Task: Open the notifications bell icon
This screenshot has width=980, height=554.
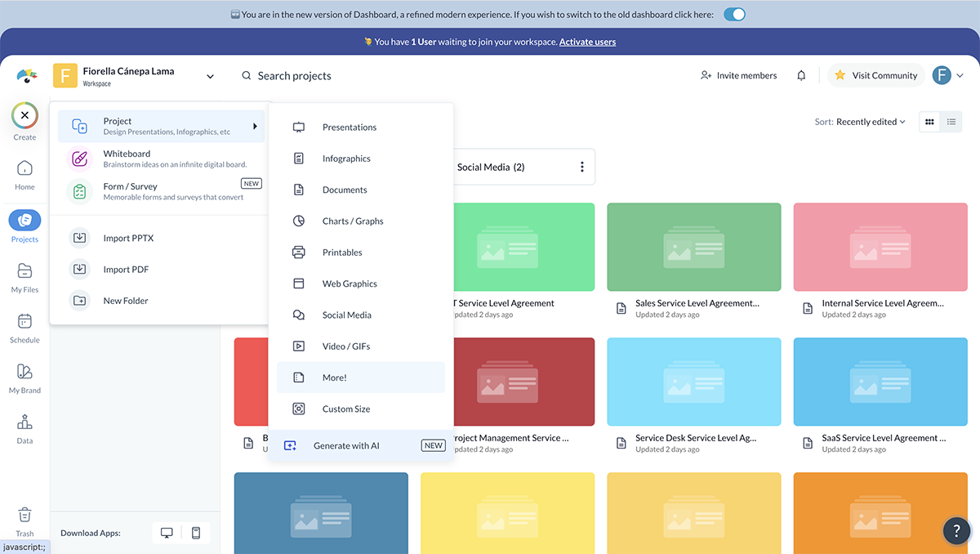Action: tap(801, 75)
